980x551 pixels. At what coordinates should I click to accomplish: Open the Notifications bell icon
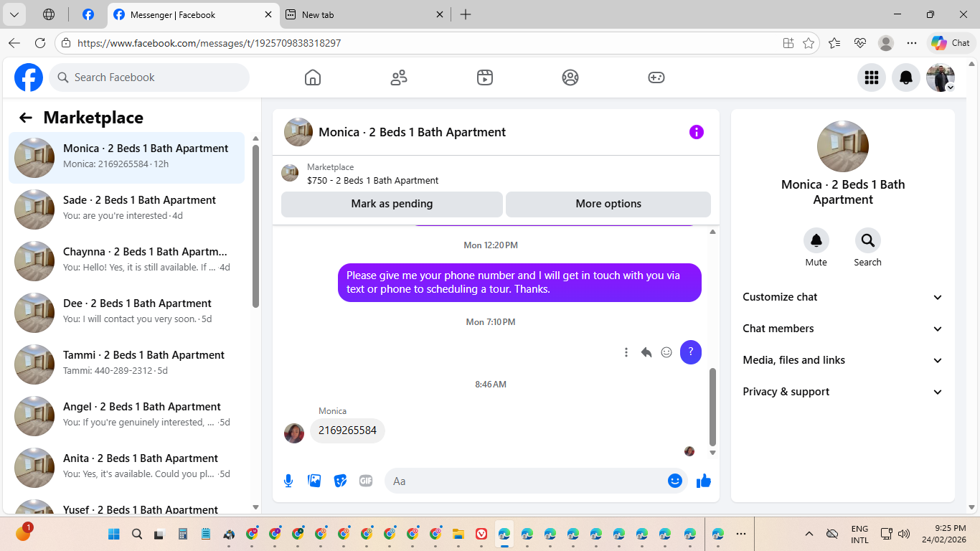click(906, 77)
